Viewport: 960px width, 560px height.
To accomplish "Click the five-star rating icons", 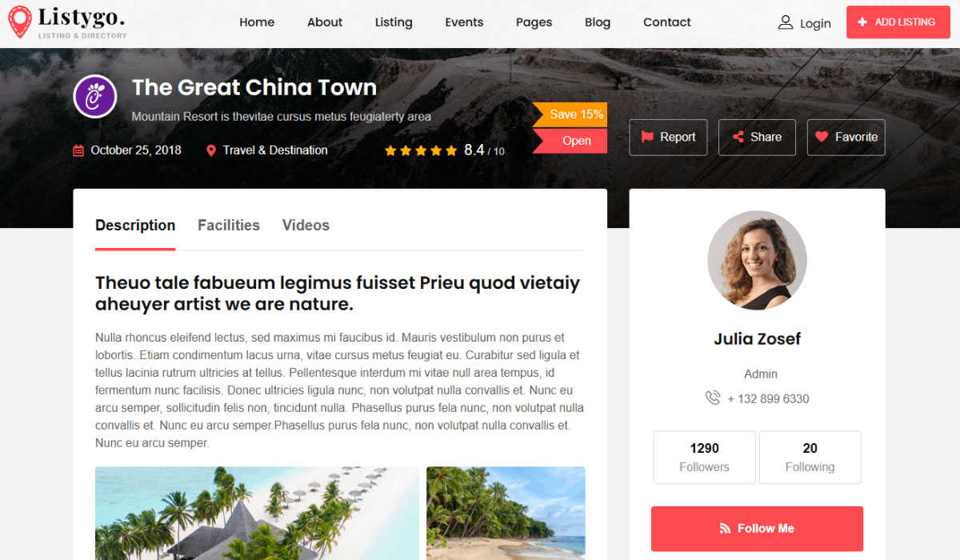I will coord(421,150).
